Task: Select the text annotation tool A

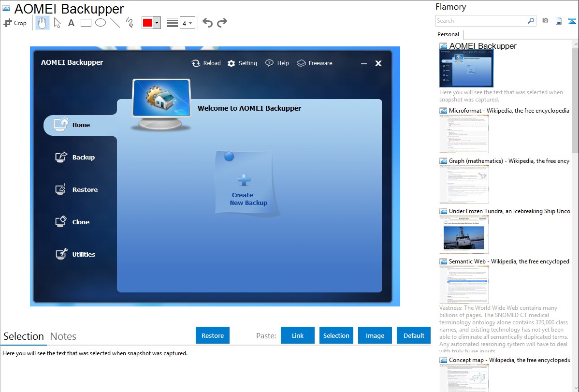Action: (71, 23)
